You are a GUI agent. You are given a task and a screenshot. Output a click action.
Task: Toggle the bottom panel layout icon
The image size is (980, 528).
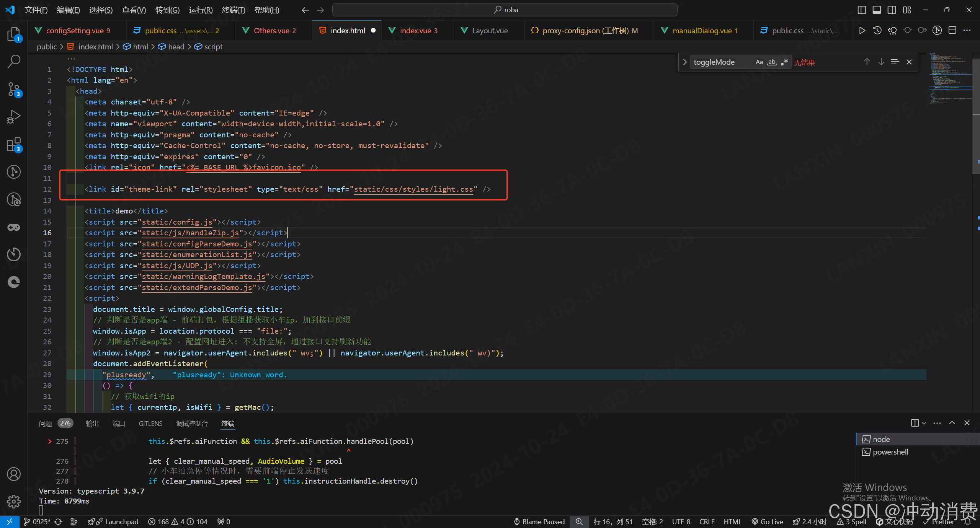click(877, 10)
